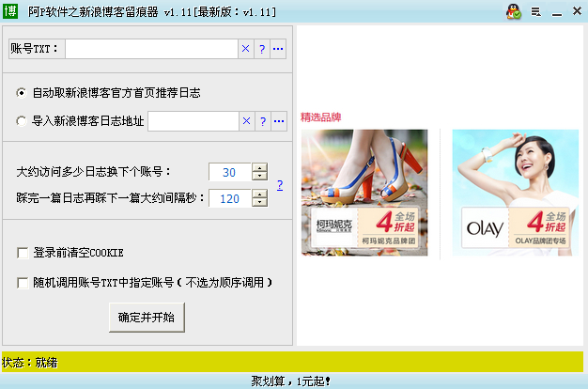Viewport: 588px width, 389px height.
Task: Decrease the visit count value of 30
Action: [x=259, y=176]
